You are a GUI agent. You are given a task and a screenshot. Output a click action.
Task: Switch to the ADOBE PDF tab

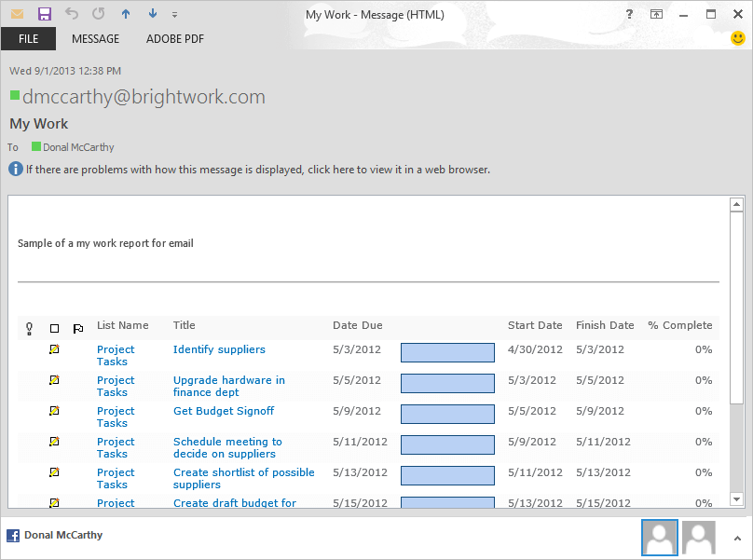coord(175,39)
